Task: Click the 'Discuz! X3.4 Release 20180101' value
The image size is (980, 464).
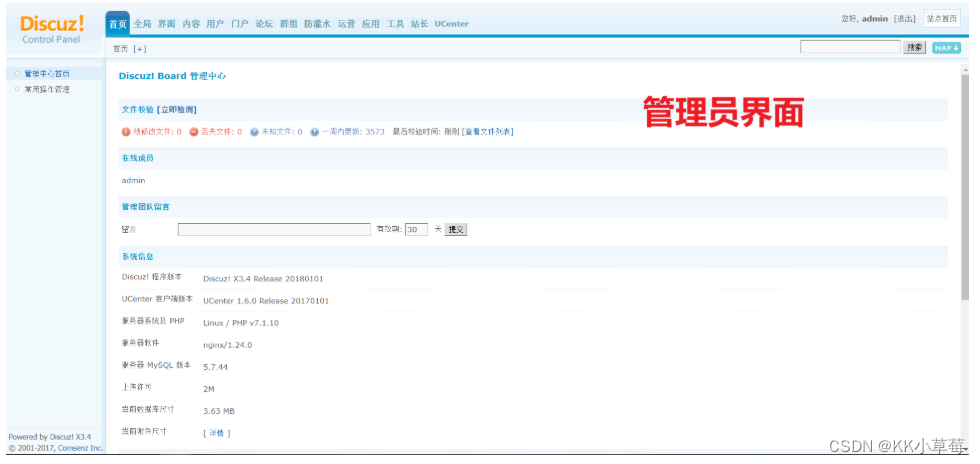Action: pos(263,279)
